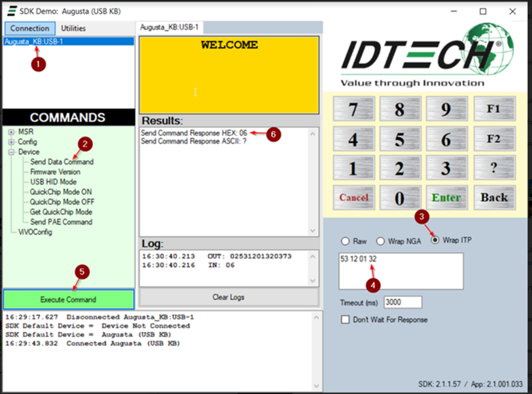Click the Clear Logs button
Image resolution: width=532 pixels, height=394 pixels.
tap(228, 297)
